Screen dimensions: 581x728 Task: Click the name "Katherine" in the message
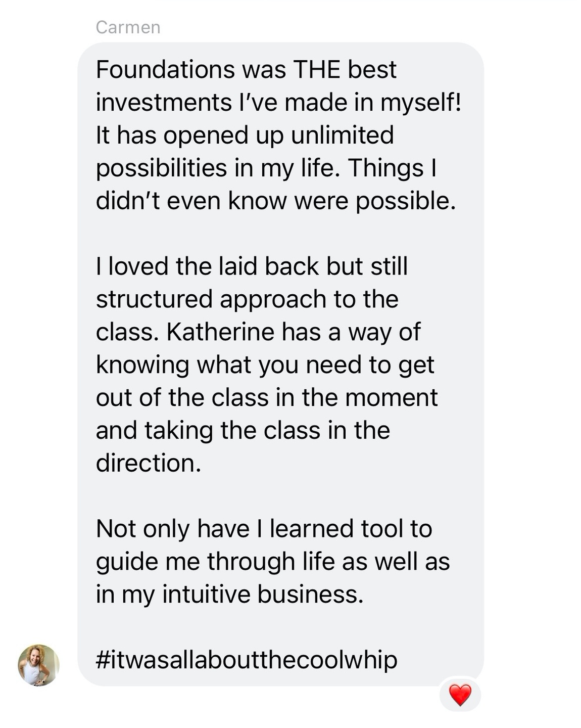click(x=220, y=332)
